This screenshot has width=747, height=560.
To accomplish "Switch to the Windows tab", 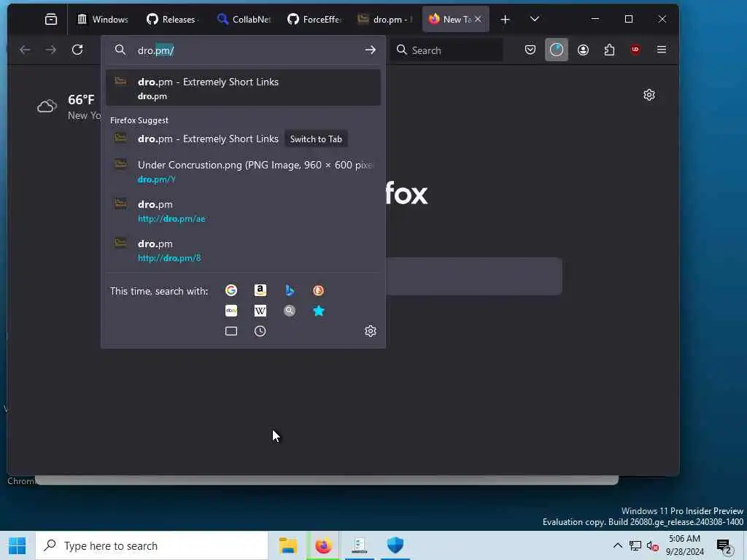I will pos(103,20).
